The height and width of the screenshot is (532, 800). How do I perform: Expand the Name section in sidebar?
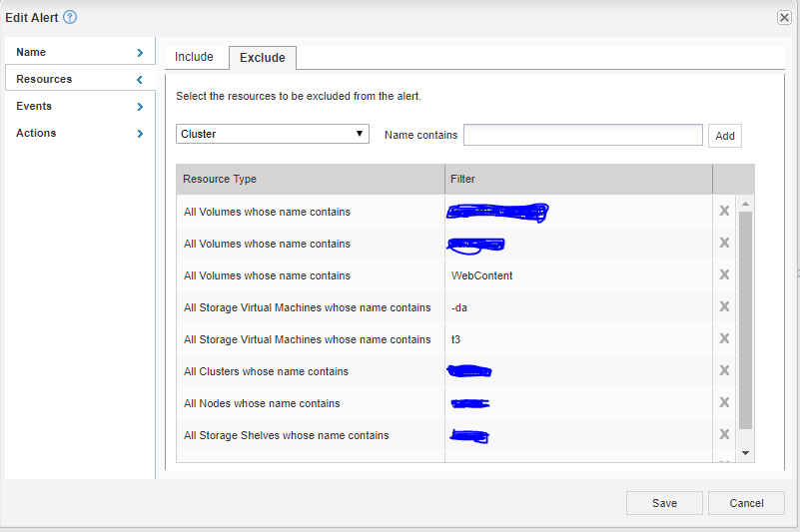(80, 52)
